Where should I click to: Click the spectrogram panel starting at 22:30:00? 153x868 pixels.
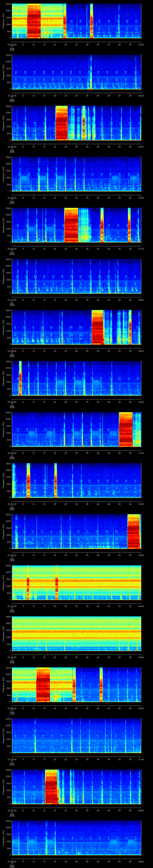(x=77, y=429)
